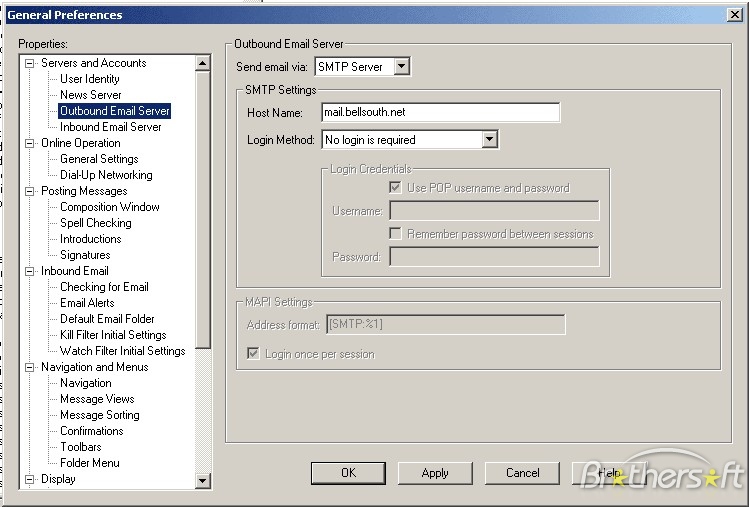This screenshot has width=749, height=507.
Task: Collapse the Servers and Accounts tree node
Action: point(30,63)
